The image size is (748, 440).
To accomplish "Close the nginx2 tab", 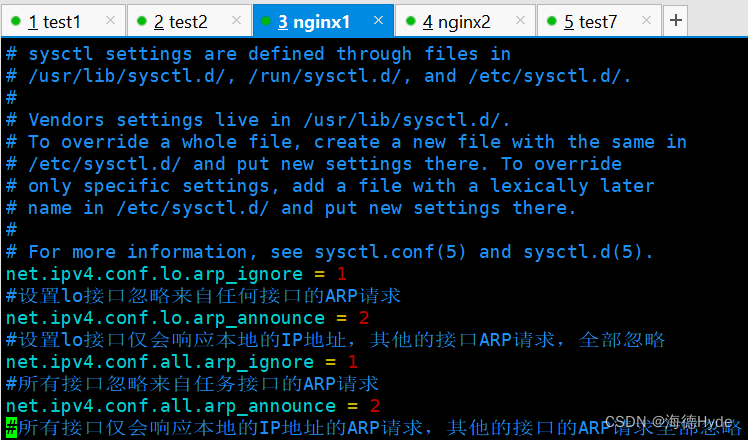I will tap(520, 21).
